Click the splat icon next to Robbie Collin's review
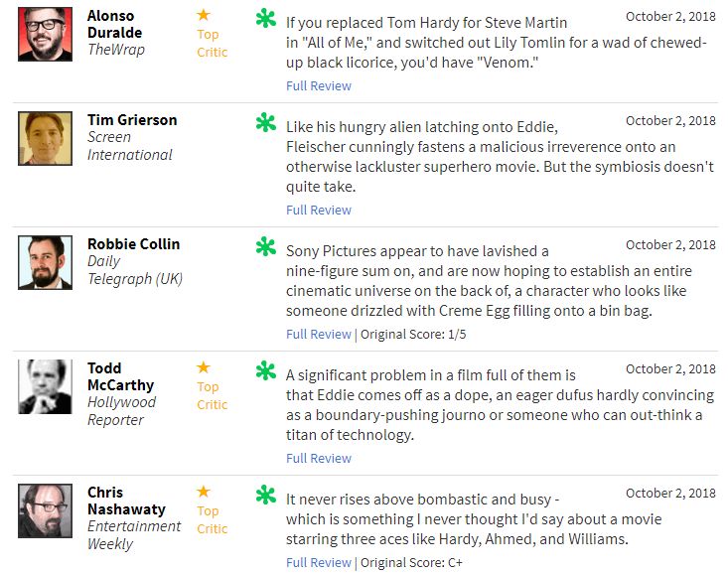This screenshot has height=574, width=728. [265, 247]
